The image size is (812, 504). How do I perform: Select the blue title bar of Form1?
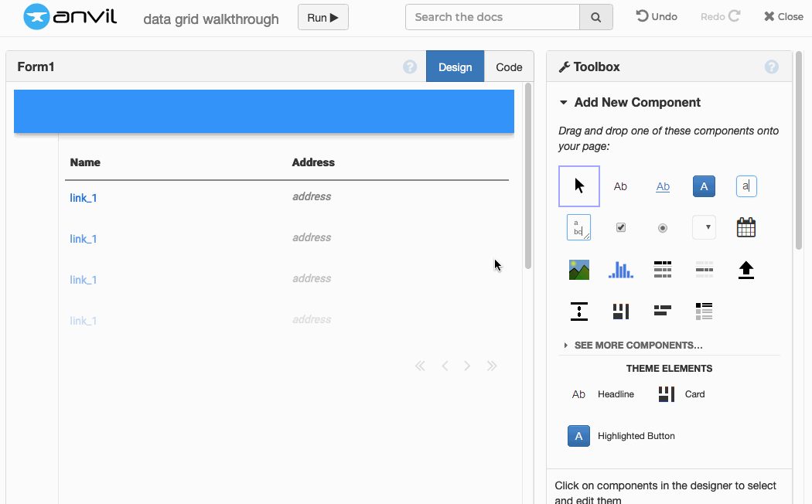264,111
